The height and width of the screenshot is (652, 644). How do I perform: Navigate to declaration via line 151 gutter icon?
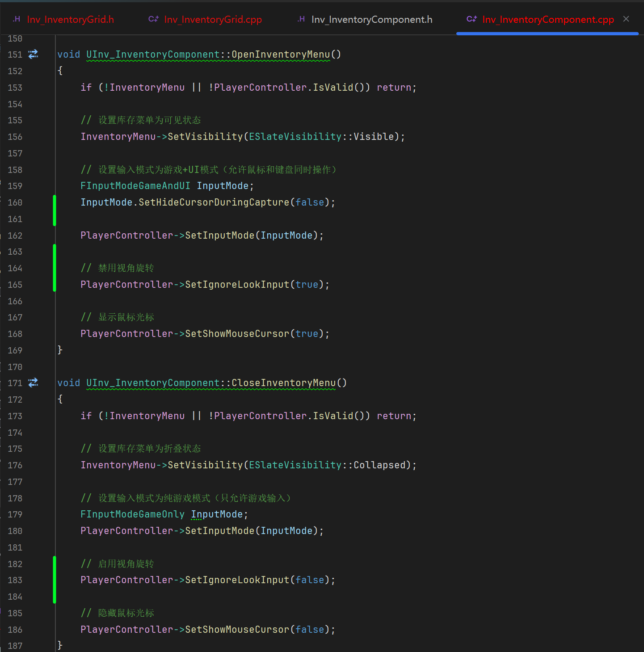(x=34, y=55)
